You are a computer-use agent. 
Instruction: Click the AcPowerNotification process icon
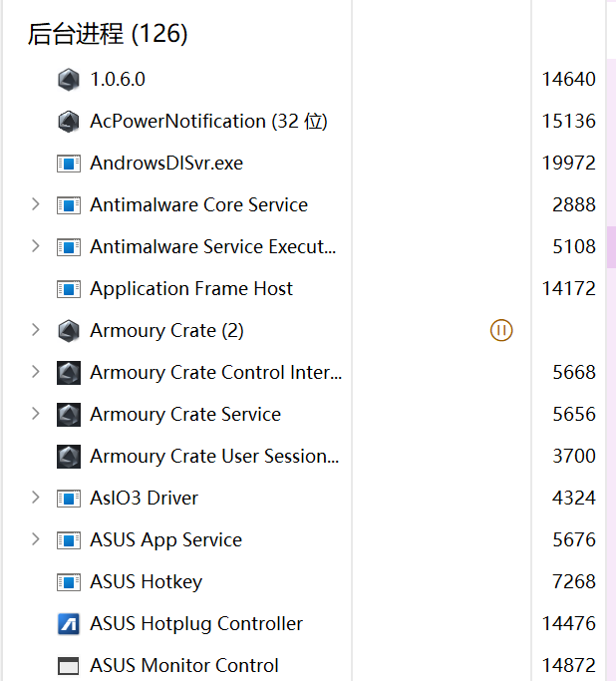coord(69,122)
